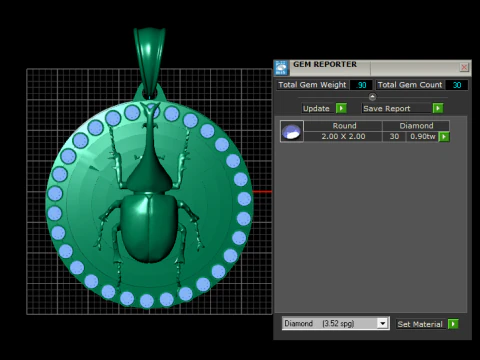Click the Total Gem Count value 30
The width and height of the screenshot is (480, 360).
coord(457,85)
